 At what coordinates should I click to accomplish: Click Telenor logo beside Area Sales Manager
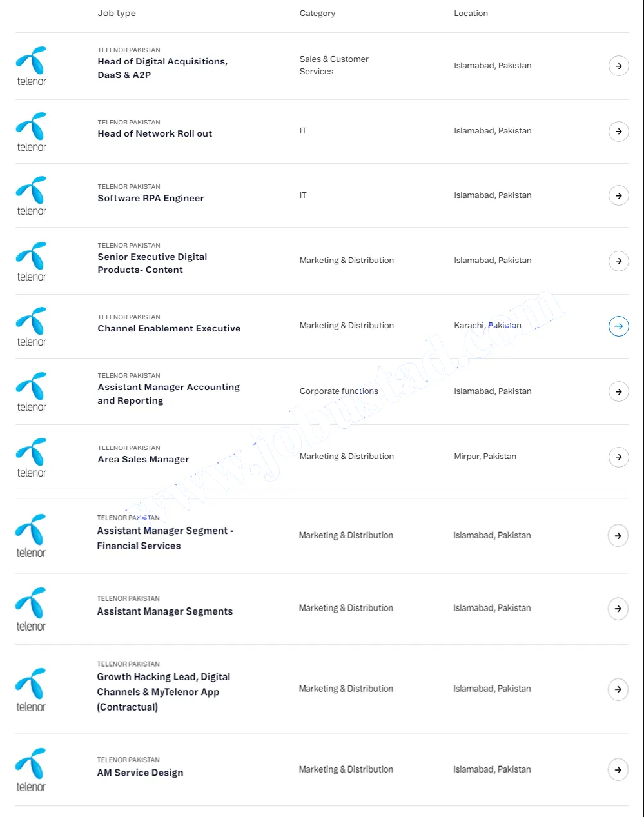point(32,457)
